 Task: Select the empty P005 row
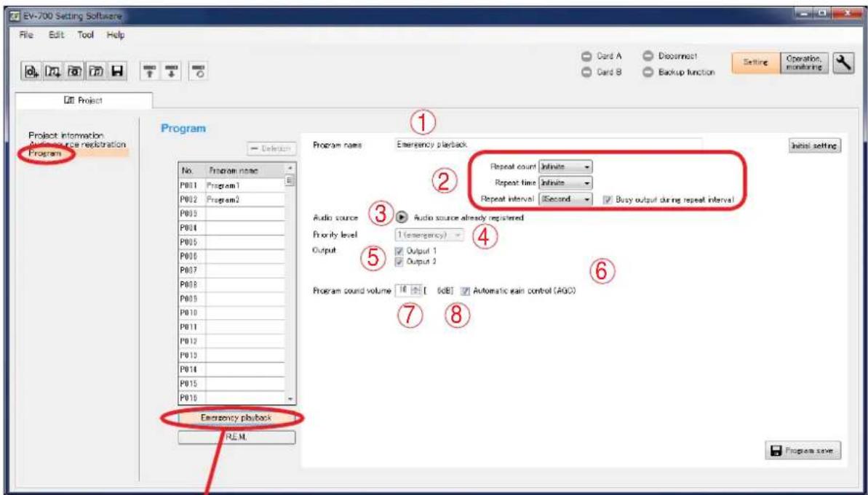click(x=232, y=241)
